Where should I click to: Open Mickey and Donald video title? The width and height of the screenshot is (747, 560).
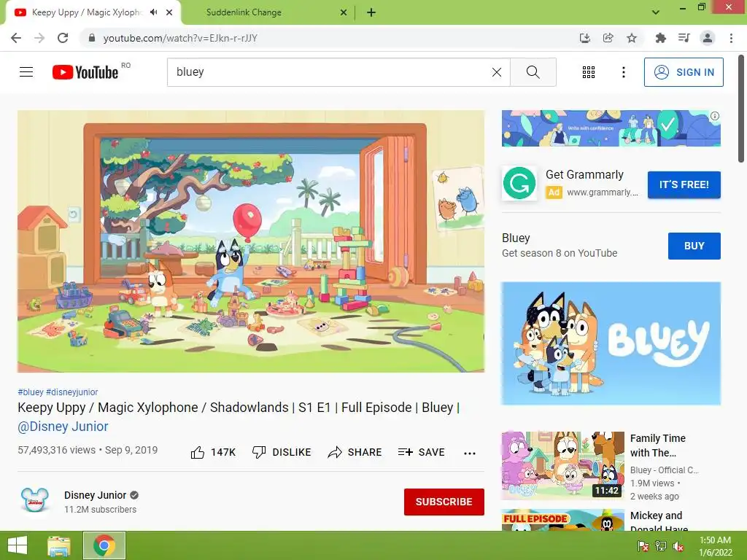point(659,522)
